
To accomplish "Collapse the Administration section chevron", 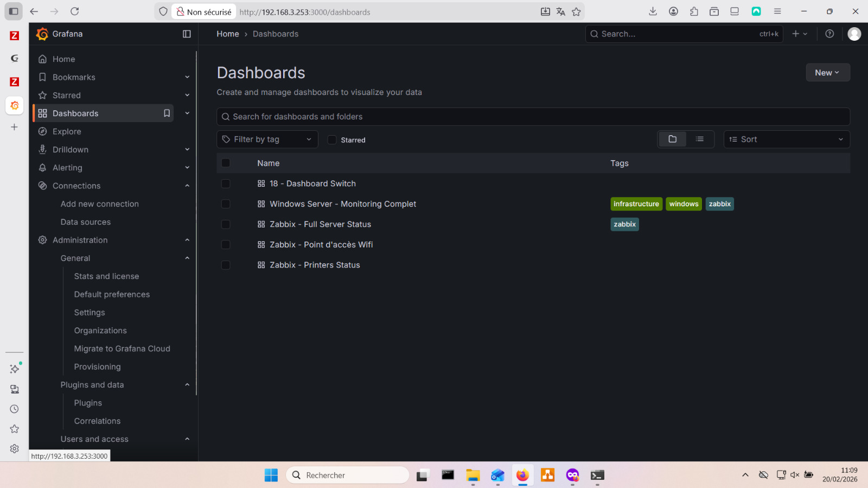I will click(187, 240).
